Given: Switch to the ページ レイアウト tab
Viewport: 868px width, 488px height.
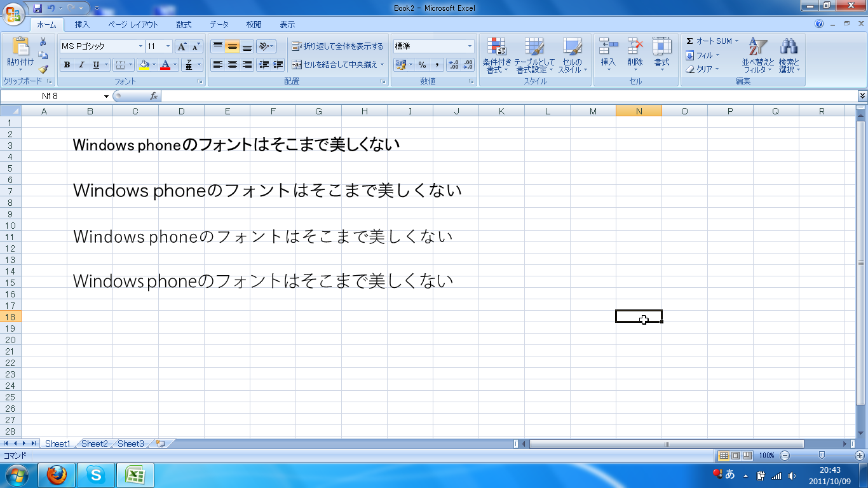Looking at the screenshot, I should pyautogui.click(x=133, y=25).
